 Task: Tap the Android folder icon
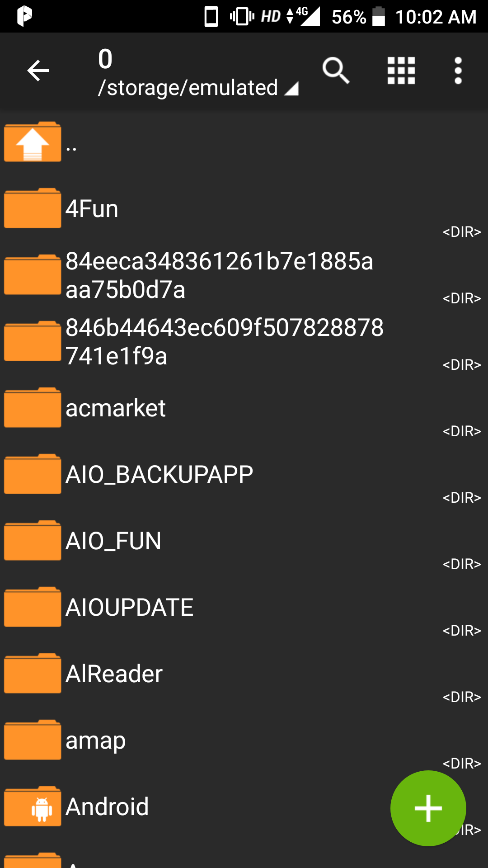[33, 807]
